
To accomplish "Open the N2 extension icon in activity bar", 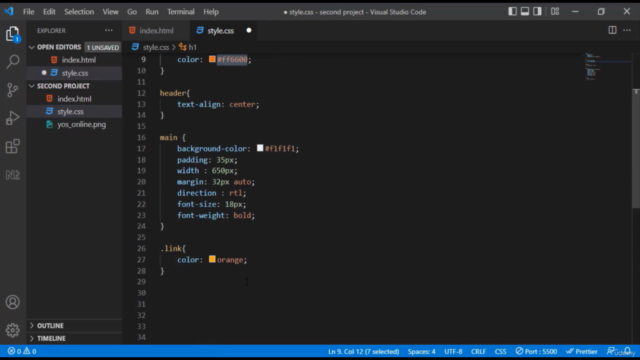I will click(x=13, y=175).
